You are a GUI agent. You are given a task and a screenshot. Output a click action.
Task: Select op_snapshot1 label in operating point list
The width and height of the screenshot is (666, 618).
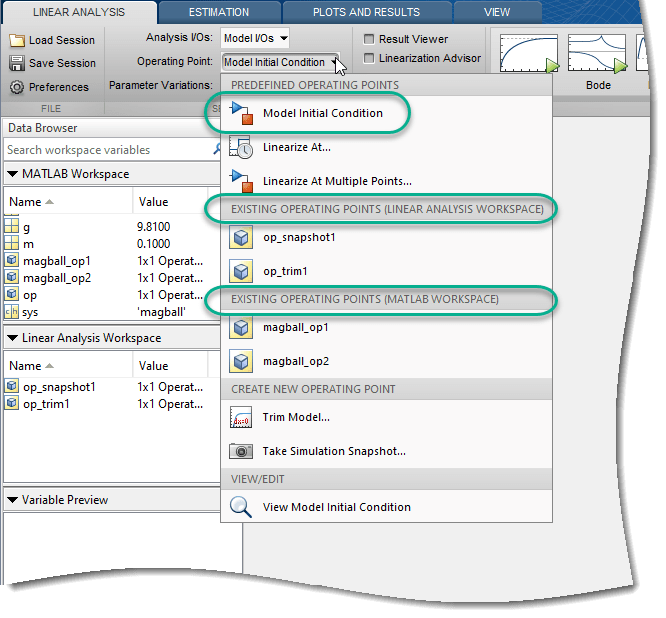(x=299, y=237)
